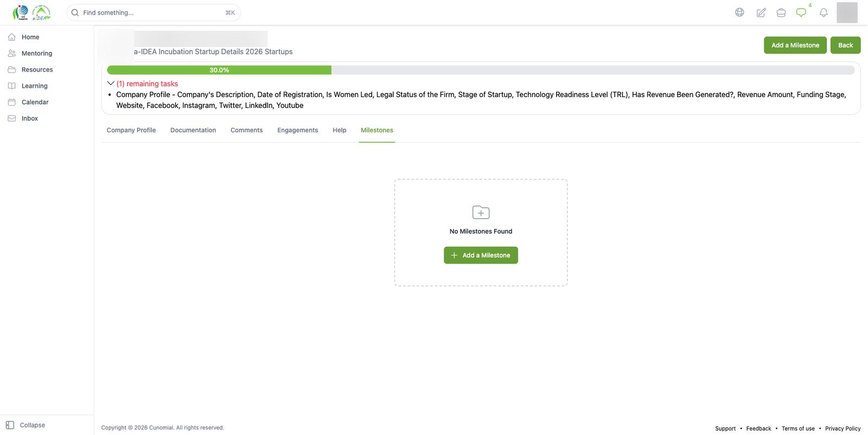Click the folder-plus icon above No Milestones Found
Image resolution: width=868 pixels, height=435 pixels.
click(481, 212)
